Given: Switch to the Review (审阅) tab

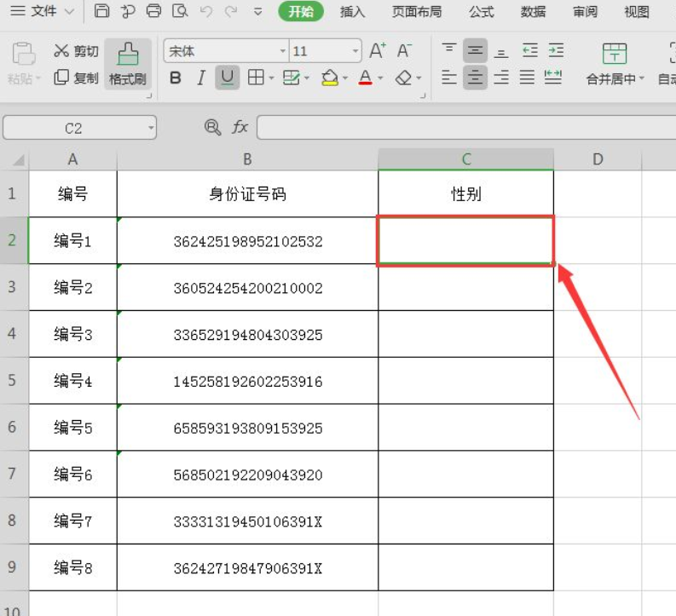Looking at the screenshot, I should click(x=585, y=12).
